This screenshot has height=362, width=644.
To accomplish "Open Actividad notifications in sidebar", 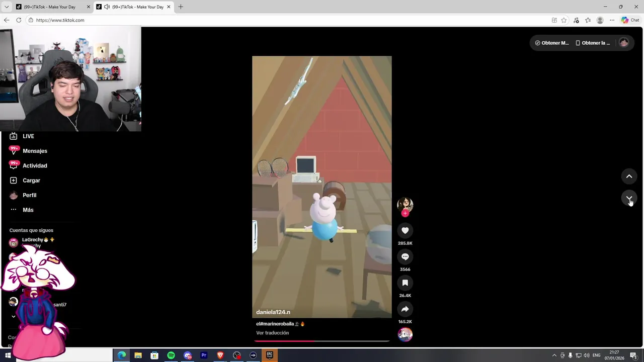I will pos(28,165).
